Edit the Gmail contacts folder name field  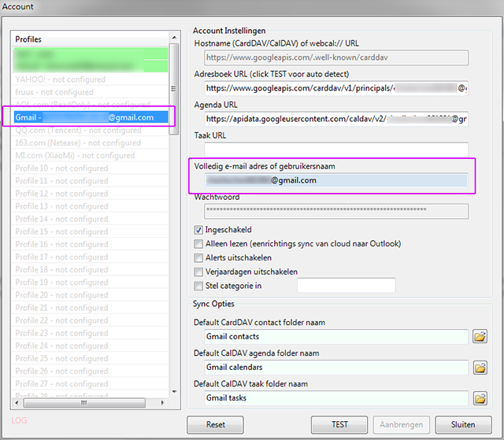pyautogui.click(x=336, y=337)
